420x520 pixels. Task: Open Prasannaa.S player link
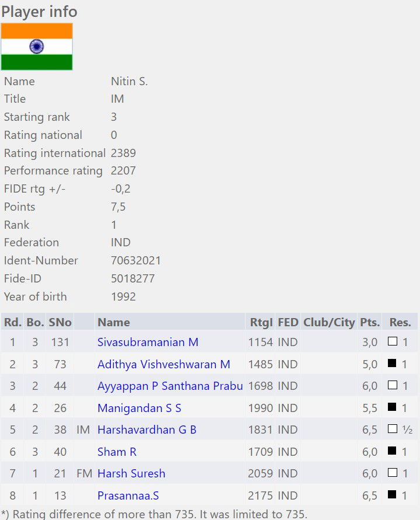(x=128, y=495)
